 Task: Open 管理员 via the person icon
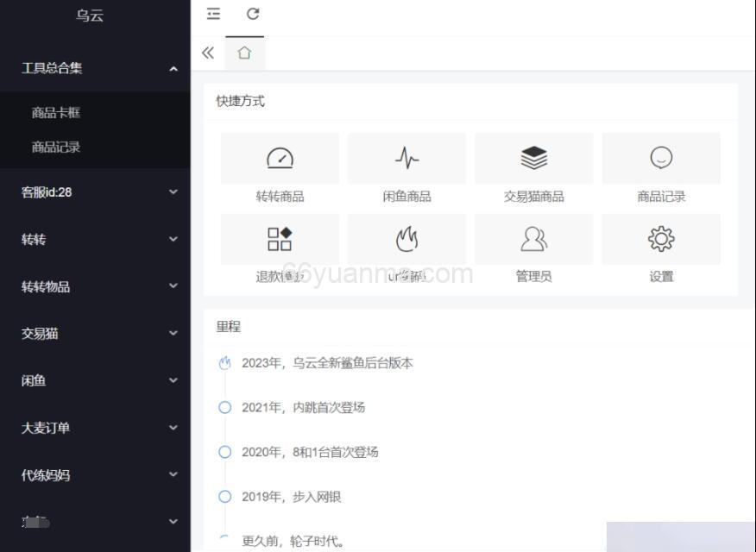(533, 239)
